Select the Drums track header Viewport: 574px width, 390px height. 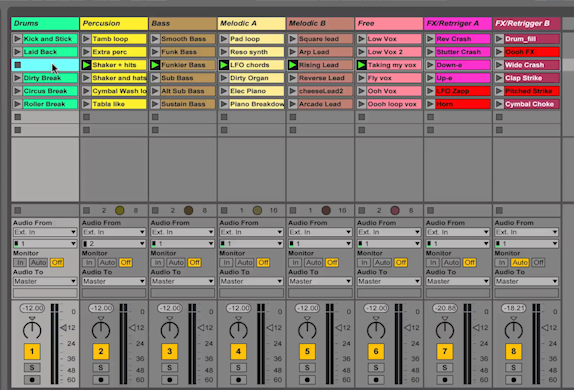tap(45, 23)
